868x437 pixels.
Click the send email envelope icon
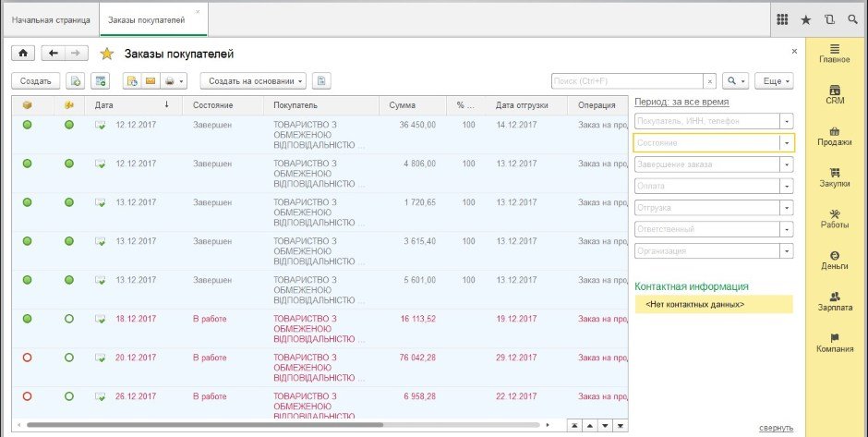click(150, 81)
